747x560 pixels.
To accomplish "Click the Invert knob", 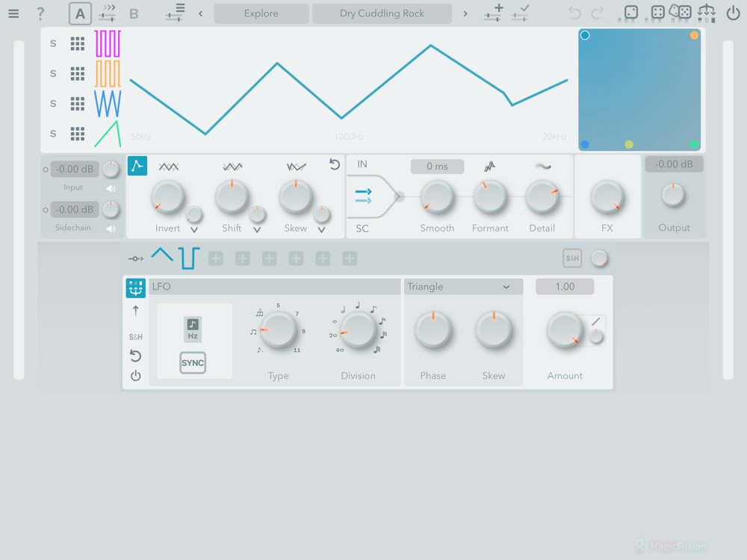I will click(167, 197).
